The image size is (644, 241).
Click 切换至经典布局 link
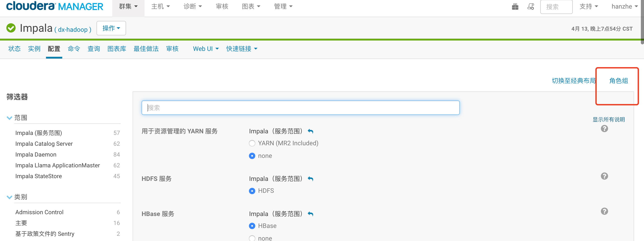[574, 81]
